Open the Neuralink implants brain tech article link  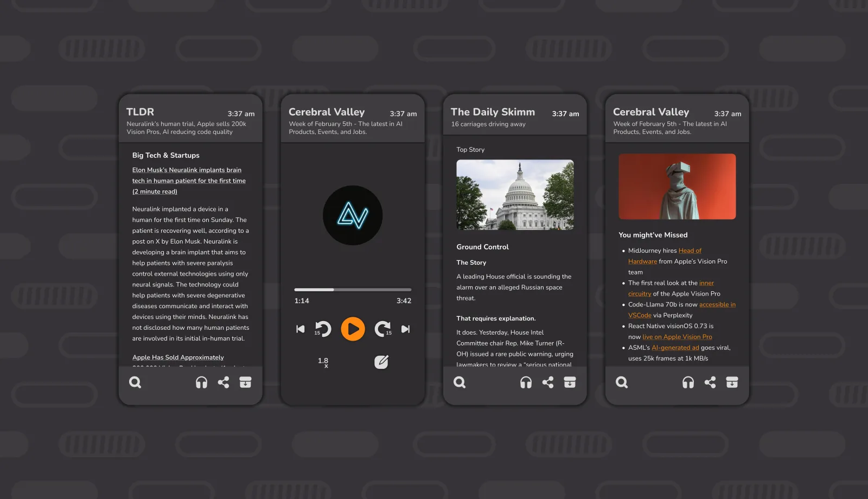point(189,181)
